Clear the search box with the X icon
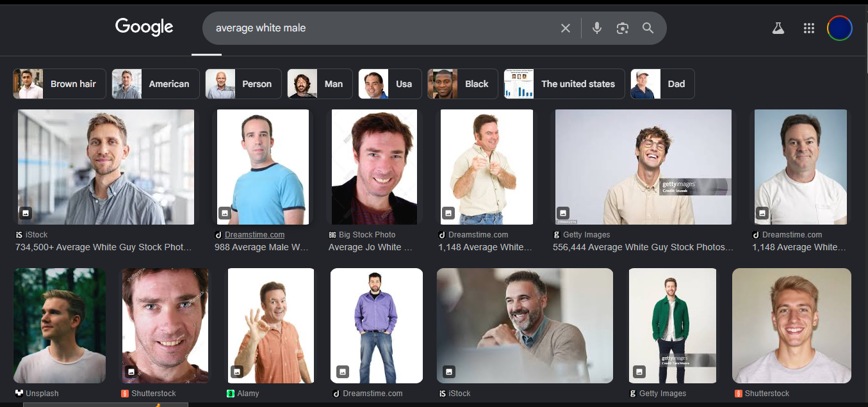This screenshot has width=868, height=407. pyautogui.click(x=565, y=28)
